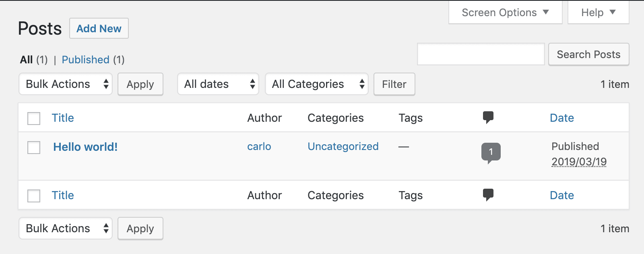The width and height of the screenshot is (644, 254).
Task: Apply the selected bulk action
Action: tap(140, 84)
